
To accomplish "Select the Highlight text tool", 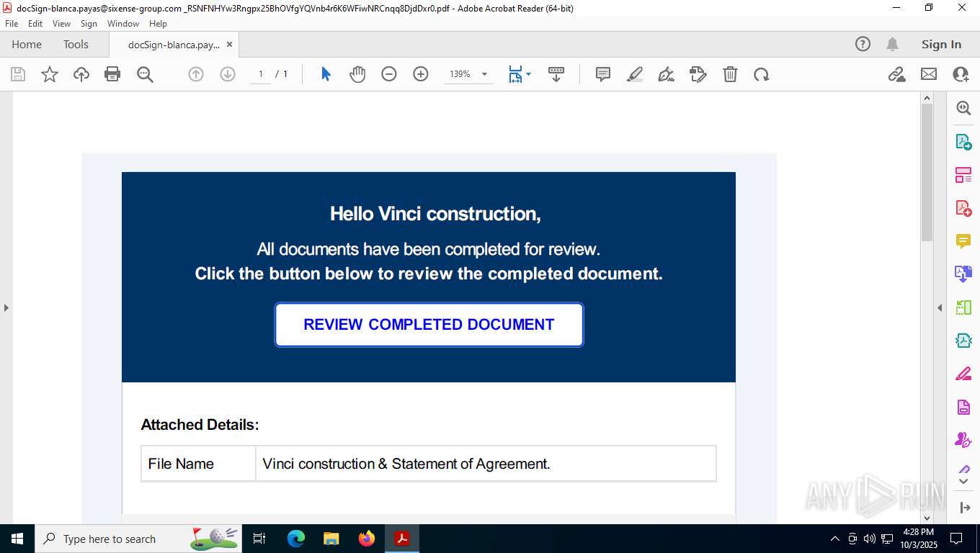I will (635, 74).
